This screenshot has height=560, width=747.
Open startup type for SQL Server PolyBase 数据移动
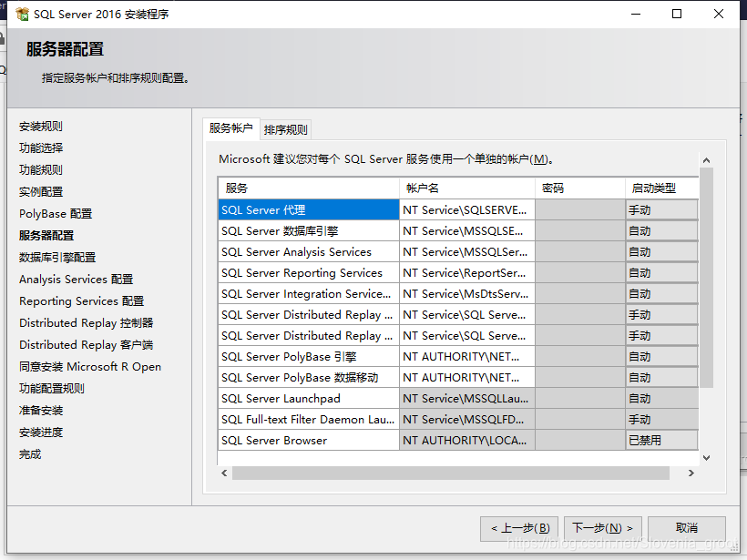(661, 378)
